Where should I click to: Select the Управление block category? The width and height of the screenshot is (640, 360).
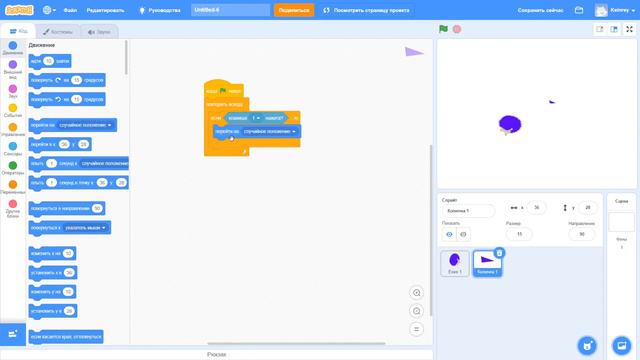(x=13, y=129)
